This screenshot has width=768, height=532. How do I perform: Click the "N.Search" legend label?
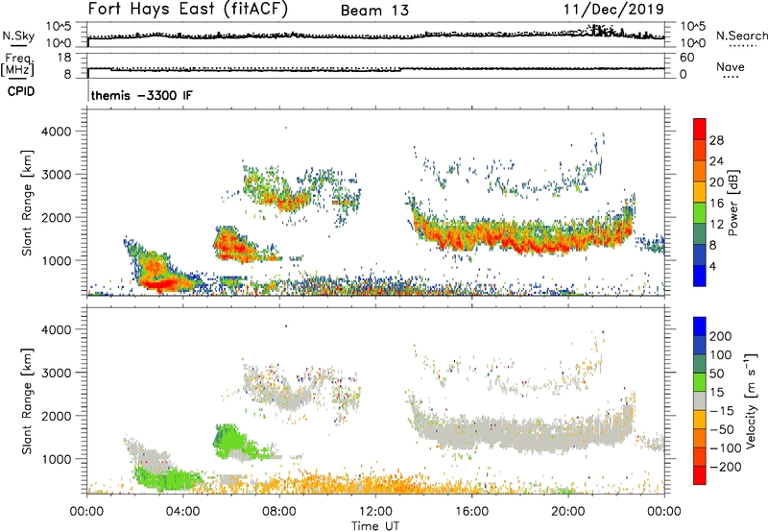[741, 36]
